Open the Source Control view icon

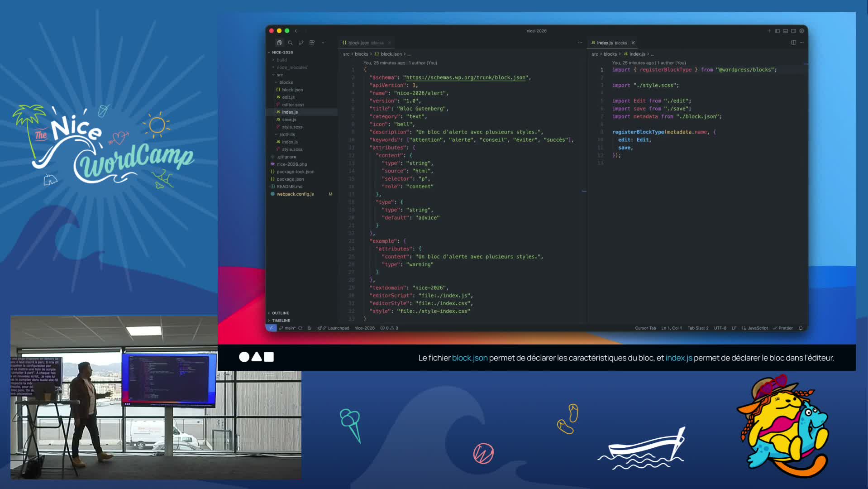point(301,43)
